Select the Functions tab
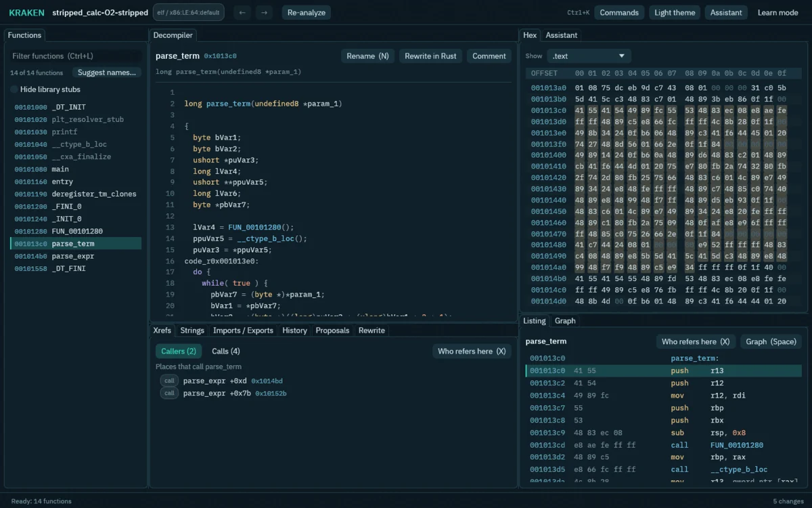The height and width of the screenshot is (508, 812). coord(24,35)
